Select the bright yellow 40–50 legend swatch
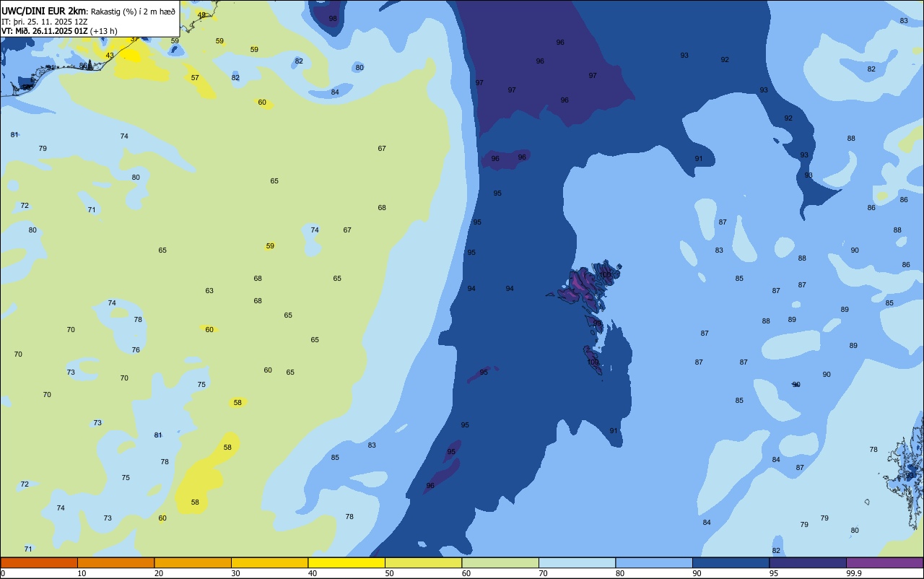 click(x=346, y=562)
